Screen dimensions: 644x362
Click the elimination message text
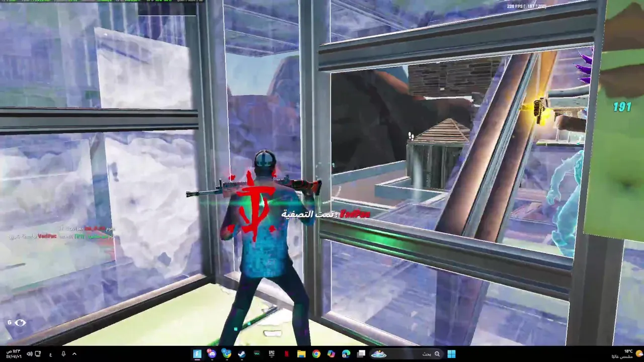[x=326, y=215]
